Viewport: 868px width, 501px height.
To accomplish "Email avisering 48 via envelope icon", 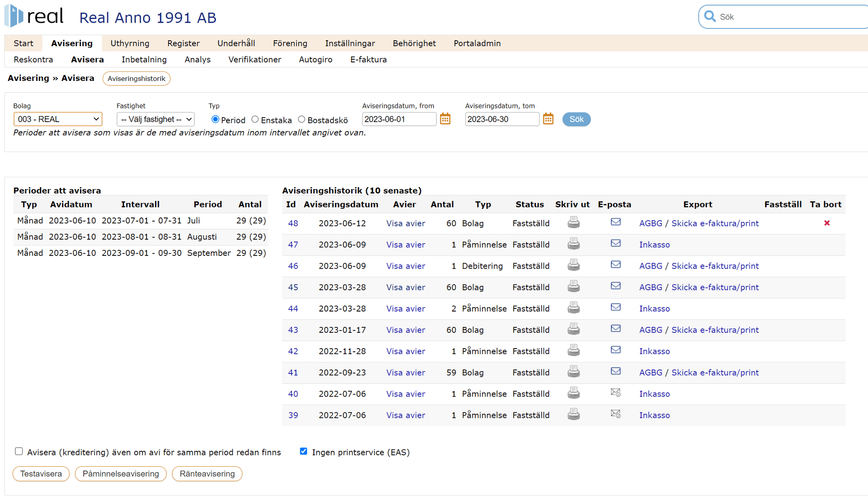I will point(615,222).
